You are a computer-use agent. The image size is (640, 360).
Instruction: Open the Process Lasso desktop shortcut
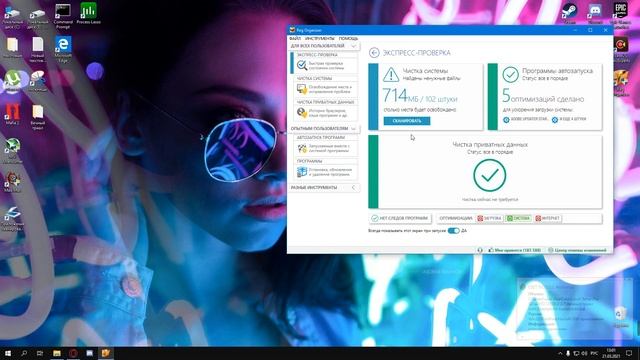(88, 13)
